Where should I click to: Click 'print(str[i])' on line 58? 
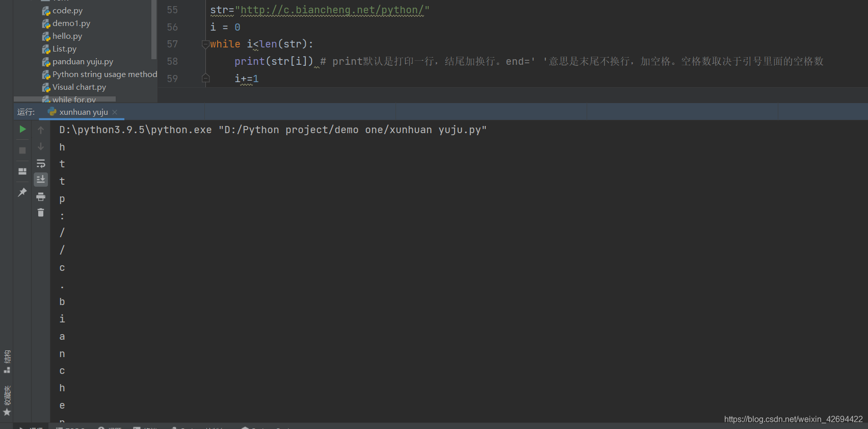(274, 61)
